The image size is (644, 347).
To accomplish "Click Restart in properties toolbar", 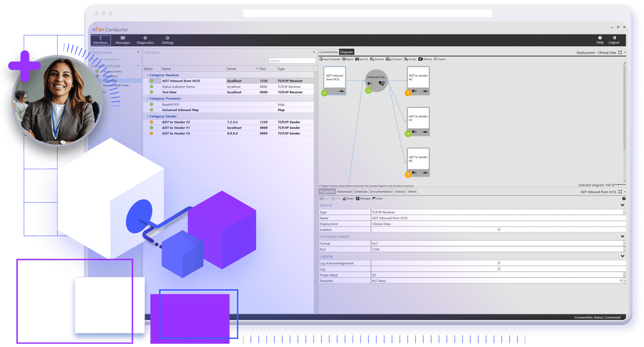I will click(348, 198).
